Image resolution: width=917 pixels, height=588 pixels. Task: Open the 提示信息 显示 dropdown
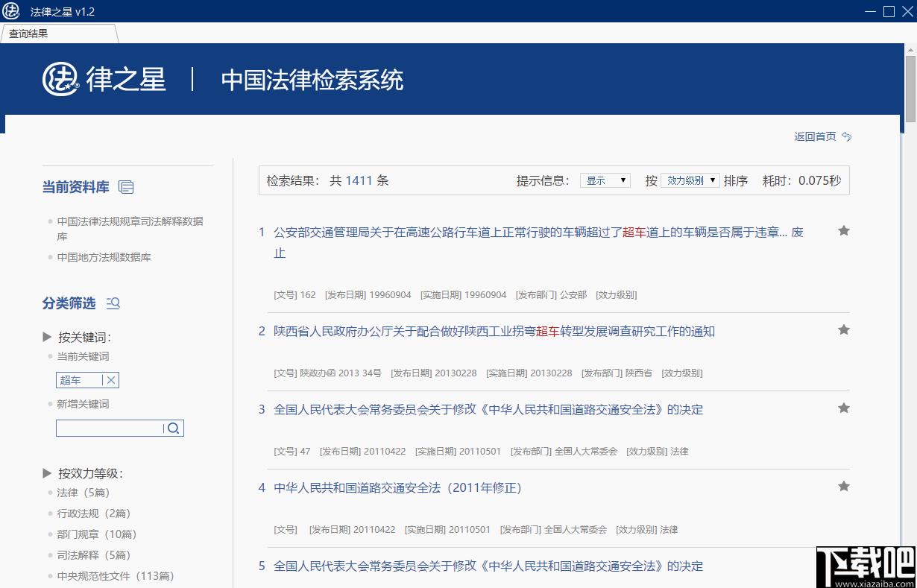point(605,180)
